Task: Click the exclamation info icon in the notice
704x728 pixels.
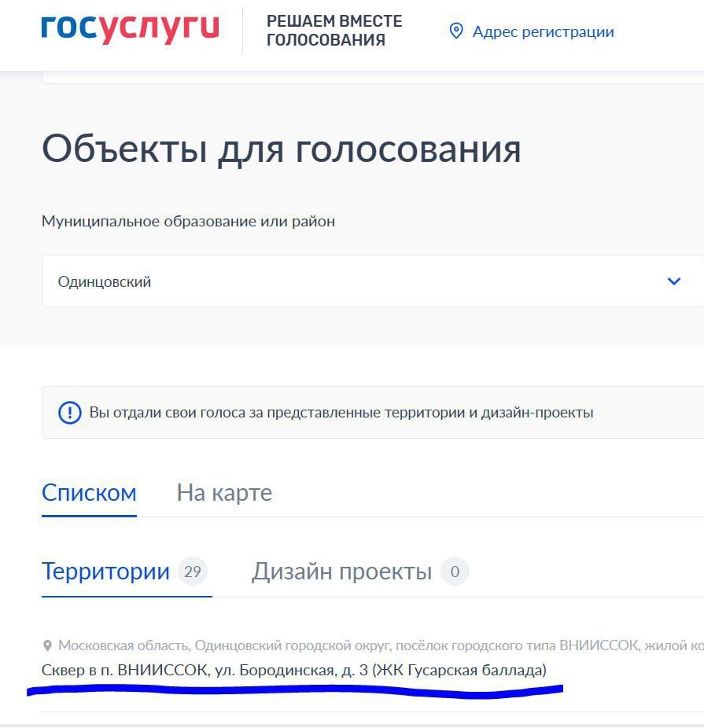Action: coord(70,412)
